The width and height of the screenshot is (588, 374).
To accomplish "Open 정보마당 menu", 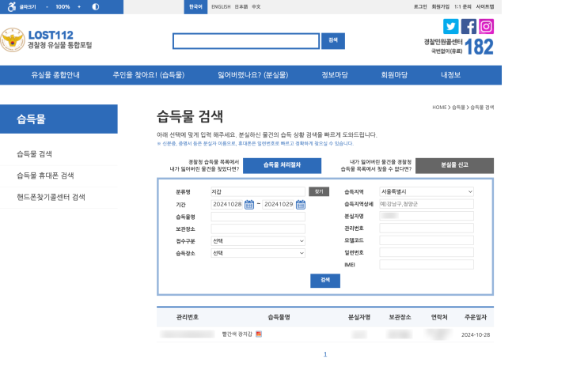I will click(x=335, y=75).
